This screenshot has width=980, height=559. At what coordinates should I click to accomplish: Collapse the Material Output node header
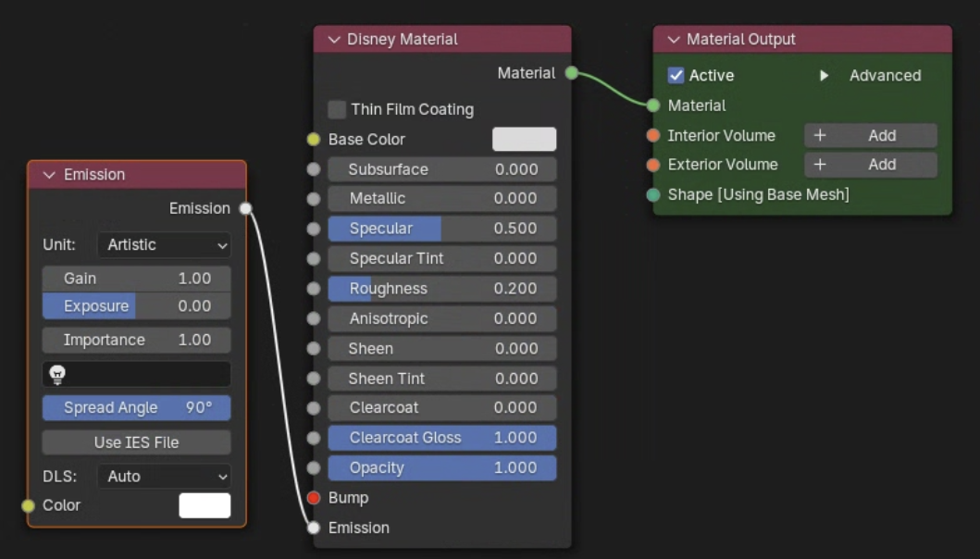point(674,40)
